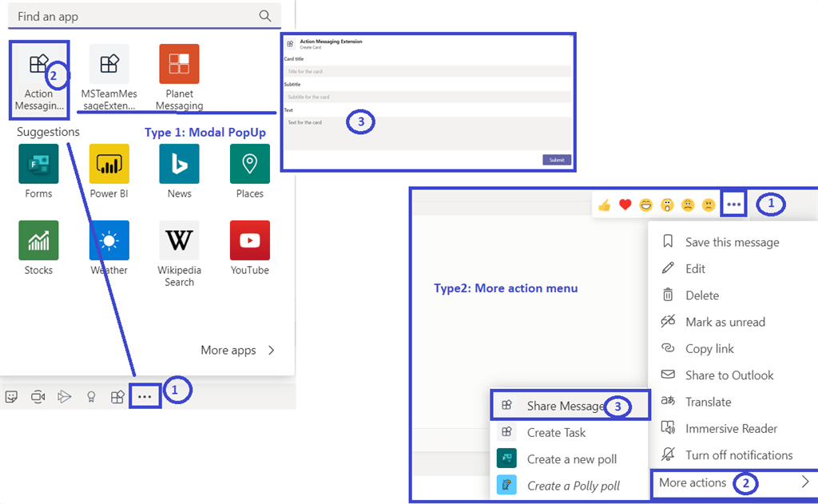
Task: Click the sticker icon in the compose bar
Action: (11, 396)
